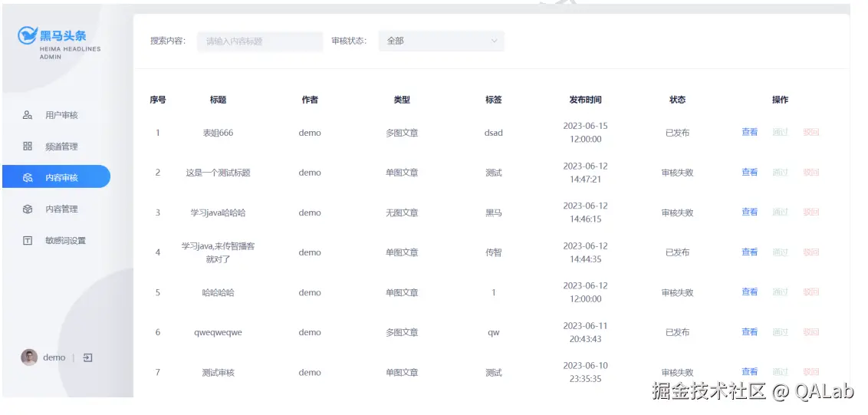
Task: Click the title 这是一个测试标题
Action: click(x=218, y=173)
